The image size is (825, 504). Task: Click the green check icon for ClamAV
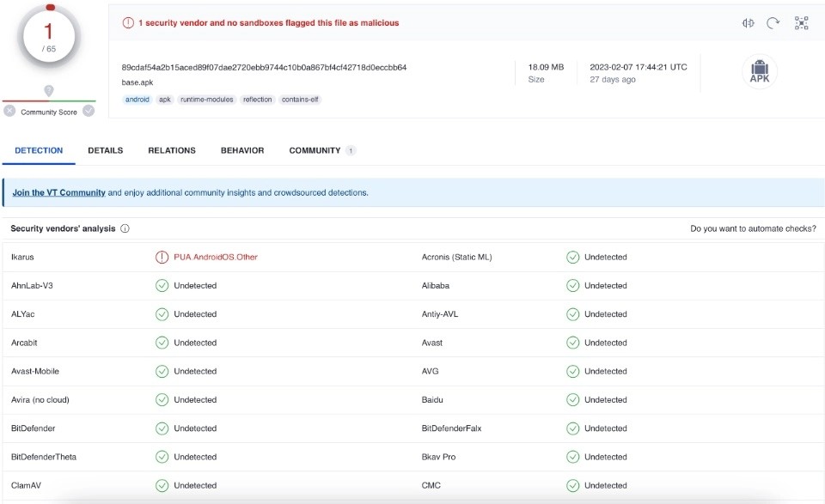(162, 485)
